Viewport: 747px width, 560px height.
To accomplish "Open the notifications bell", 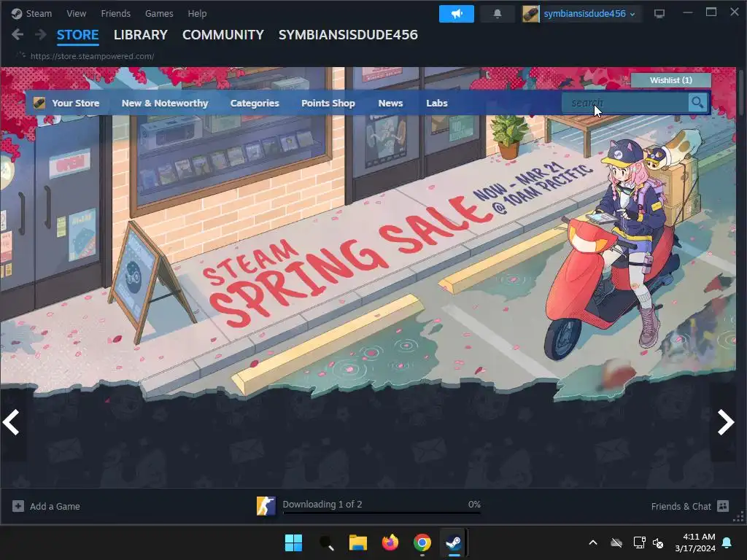I will click(498, 14).
